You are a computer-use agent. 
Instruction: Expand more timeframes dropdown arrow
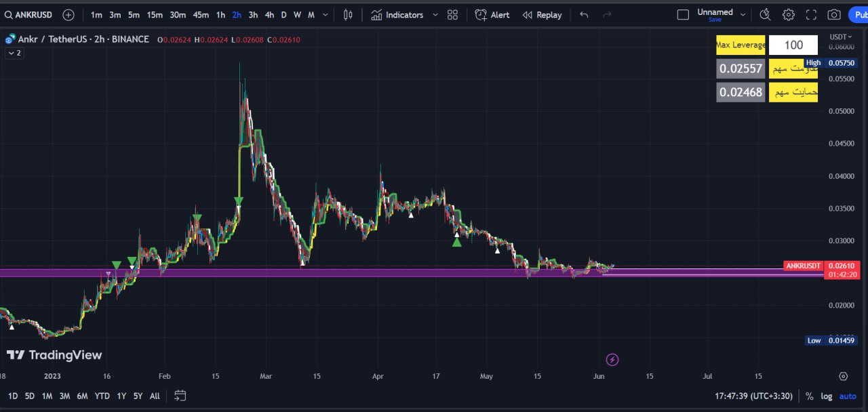click(325, 15)
